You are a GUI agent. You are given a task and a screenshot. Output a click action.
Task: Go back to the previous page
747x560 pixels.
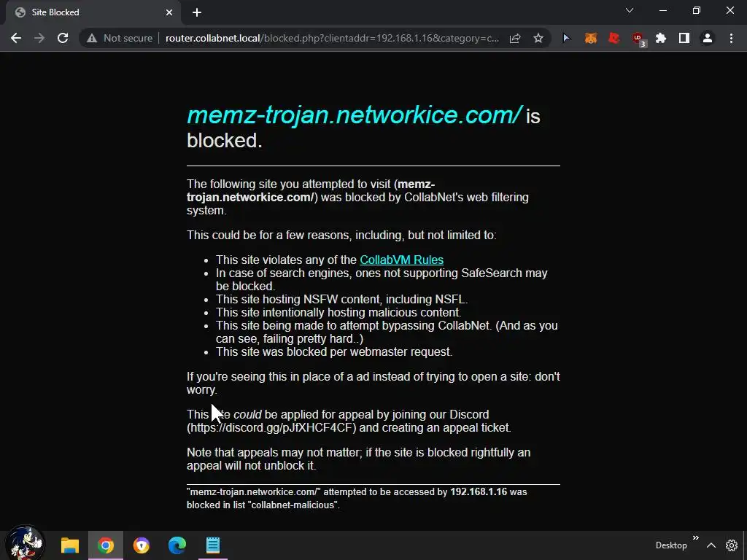[x=16, y=38]
